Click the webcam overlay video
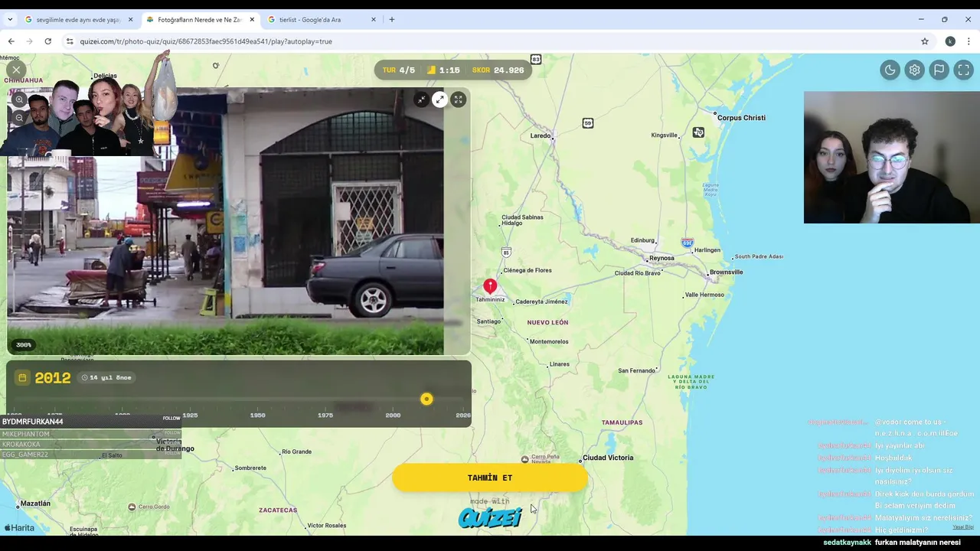 pyautogui.click(x=892, y=158)
